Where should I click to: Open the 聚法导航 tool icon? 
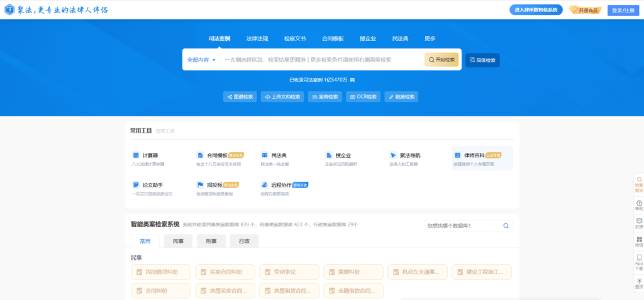[393, 155]
